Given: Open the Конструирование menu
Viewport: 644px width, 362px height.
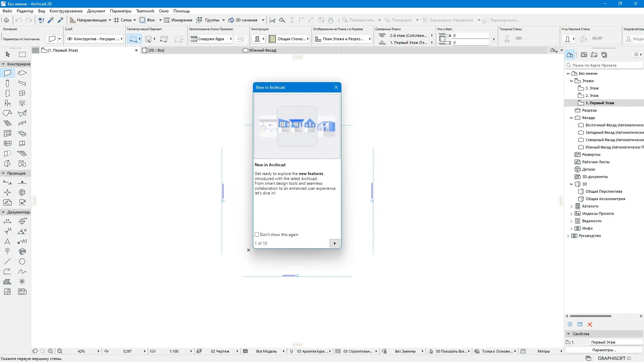Looking at the screenshot, I should click(x=66, y=11).
